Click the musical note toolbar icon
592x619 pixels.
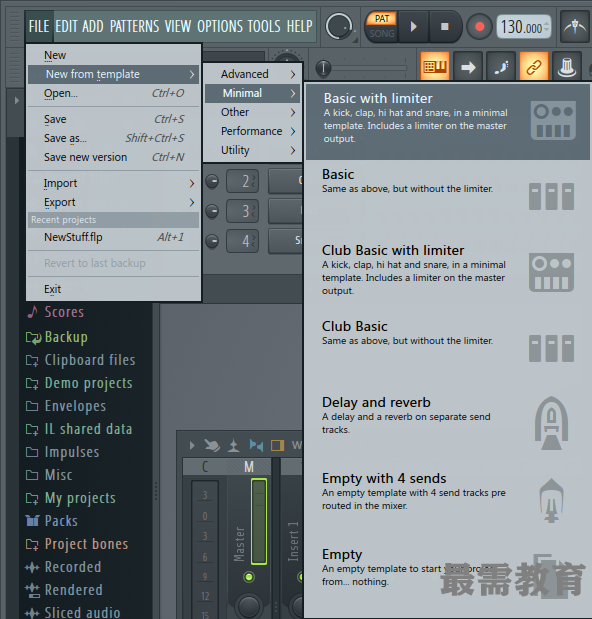[501, 66]
